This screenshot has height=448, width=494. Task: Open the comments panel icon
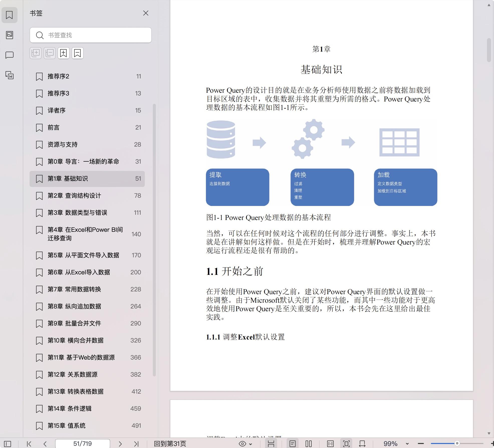coord(9,55)
